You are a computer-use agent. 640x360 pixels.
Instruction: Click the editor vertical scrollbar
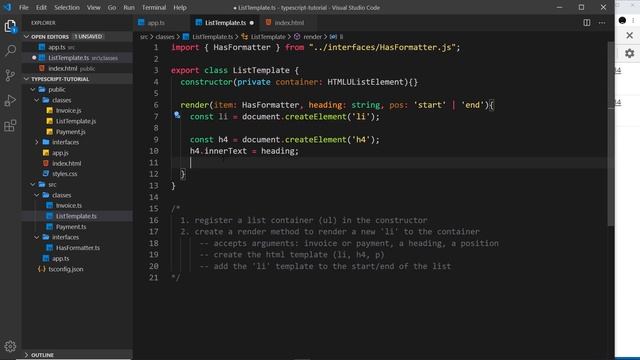tap(611, 133)
